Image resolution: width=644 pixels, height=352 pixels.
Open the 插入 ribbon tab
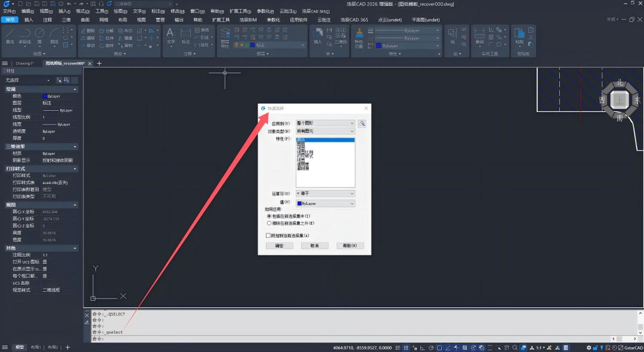[29, 20]
